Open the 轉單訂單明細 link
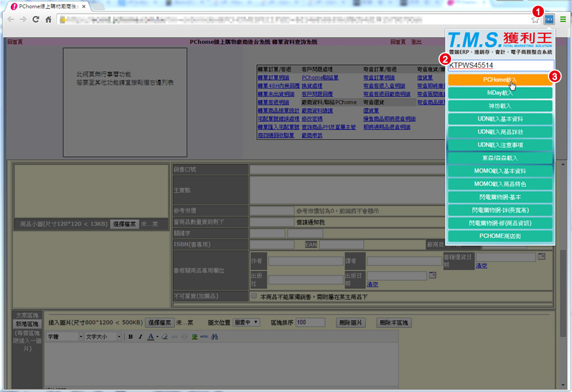Image resolution: width=572 pixels, height=392 pixels. tap(273, 77)
